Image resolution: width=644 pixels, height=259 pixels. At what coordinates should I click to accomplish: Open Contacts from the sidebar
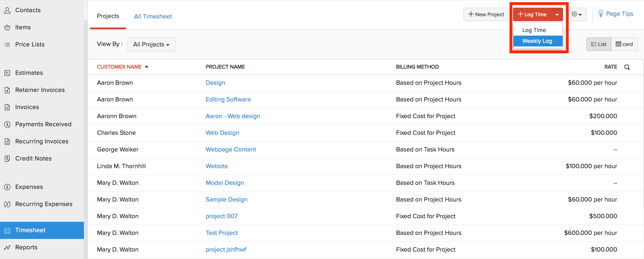tap(28, 10)
